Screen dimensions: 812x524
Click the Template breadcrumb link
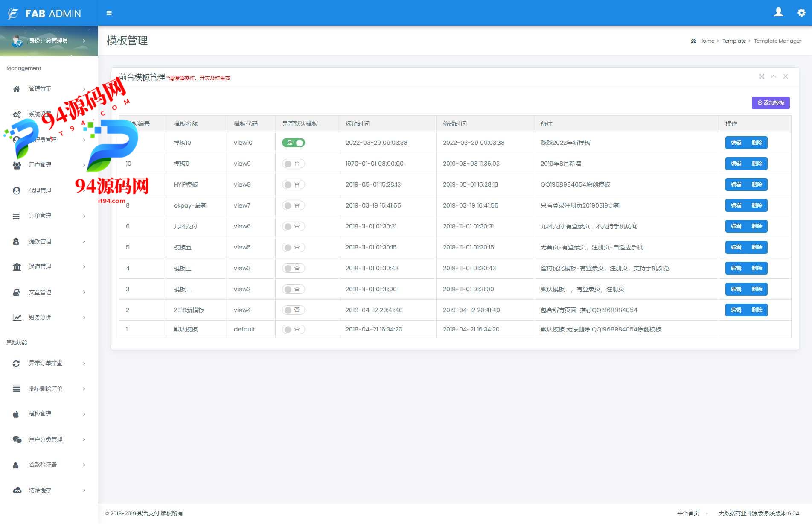(734, 41)
